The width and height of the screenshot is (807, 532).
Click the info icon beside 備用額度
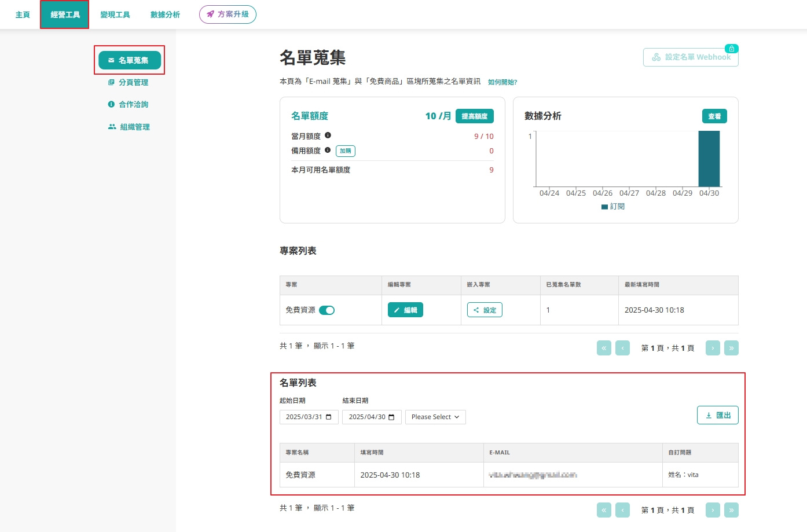328,150
